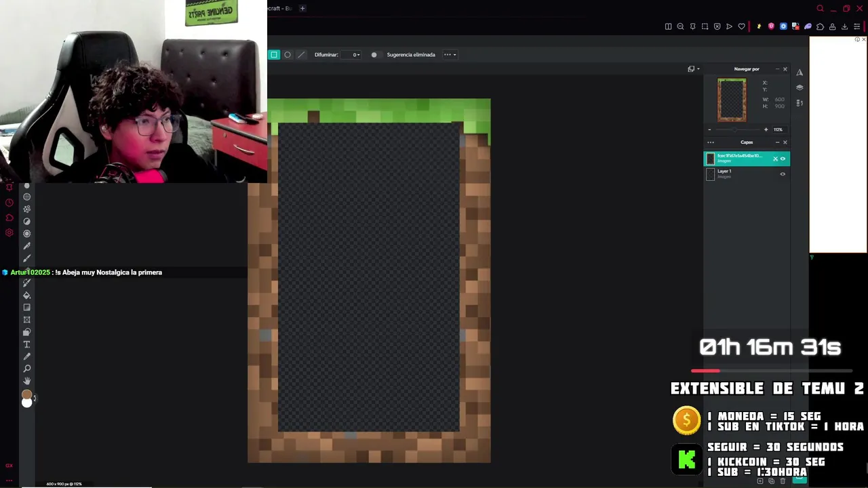The image size is (868, 488).
Task: Select Layer 1 in Capas panel
Action: pos(746,174)
